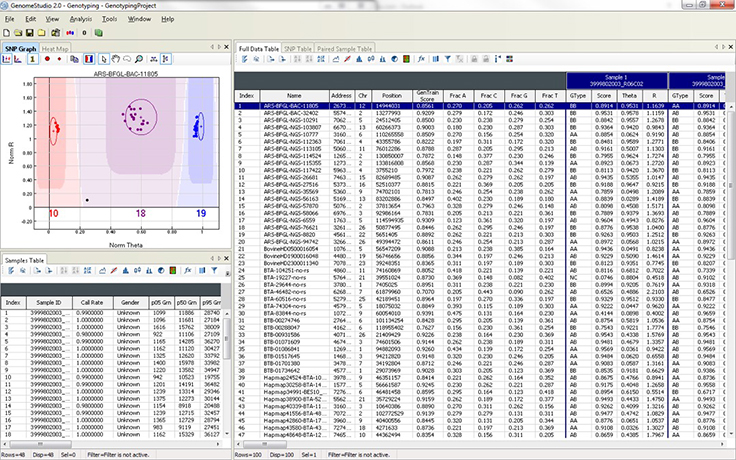736x460 pixels.
Task: Expand the Samples Table toolbar overflow arrow
Action: (x=225, y=273)
